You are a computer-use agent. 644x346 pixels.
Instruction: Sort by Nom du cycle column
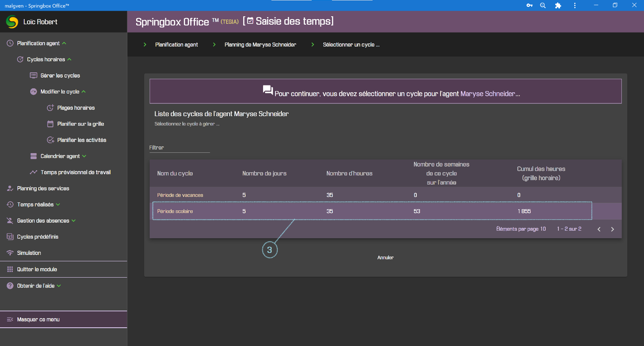175,173
